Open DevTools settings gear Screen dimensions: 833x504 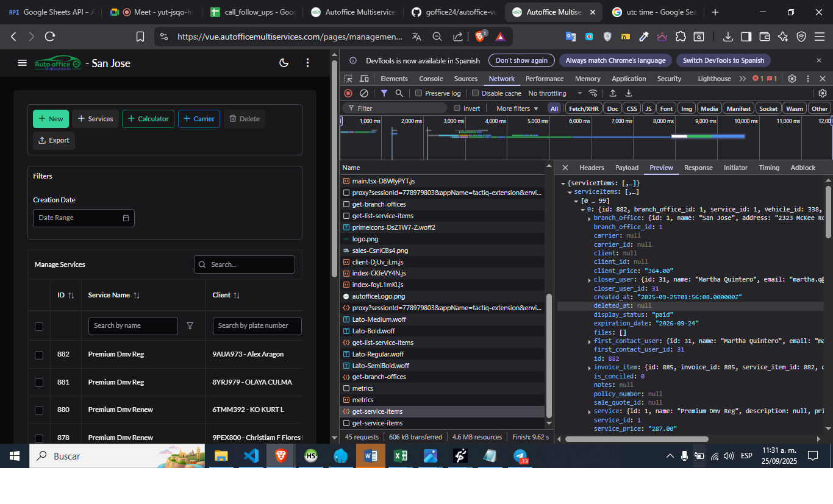pyautogui.click(x=792, y=79)
